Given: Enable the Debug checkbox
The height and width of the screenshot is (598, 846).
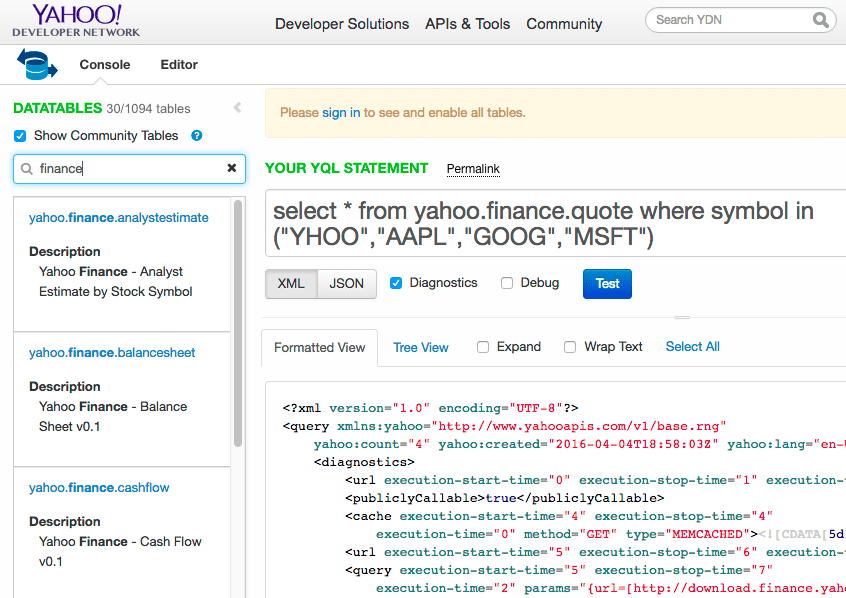Looking at the screenshot, I should tap(507, 283).
